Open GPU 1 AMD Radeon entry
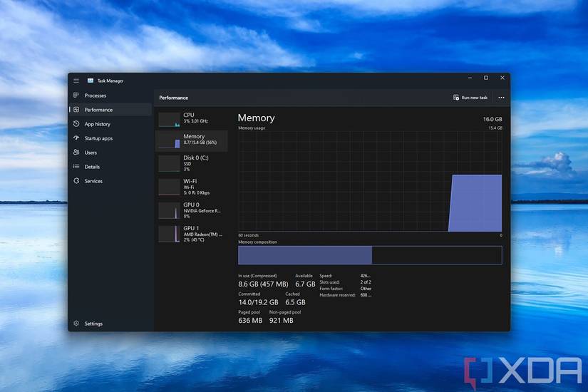Image resolution: width=588 pixels, height=392 pixels. (191, 234)
